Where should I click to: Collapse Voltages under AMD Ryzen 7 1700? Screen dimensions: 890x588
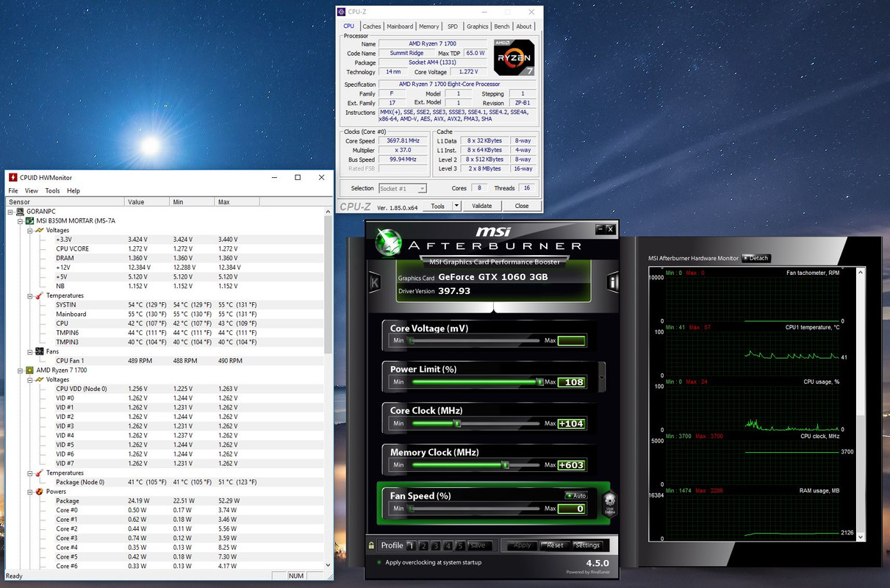coord(30,379)
